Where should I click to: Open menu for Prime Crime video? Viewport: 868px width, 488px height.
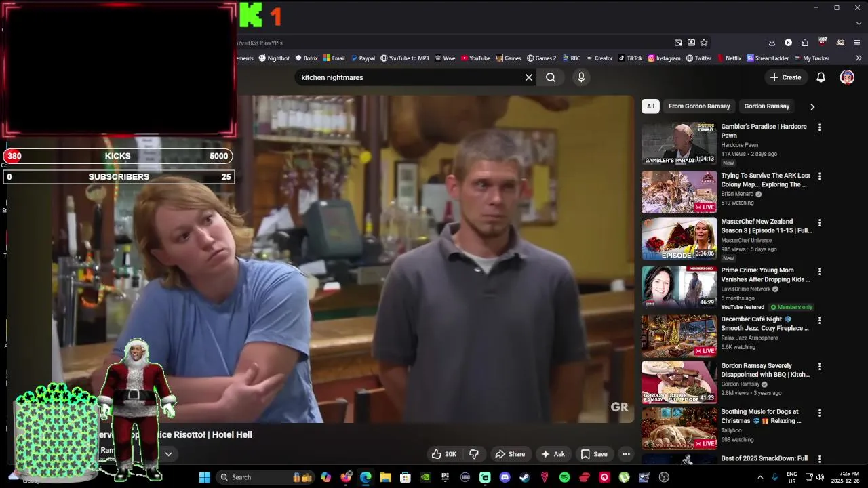click(x=819, y=271)
